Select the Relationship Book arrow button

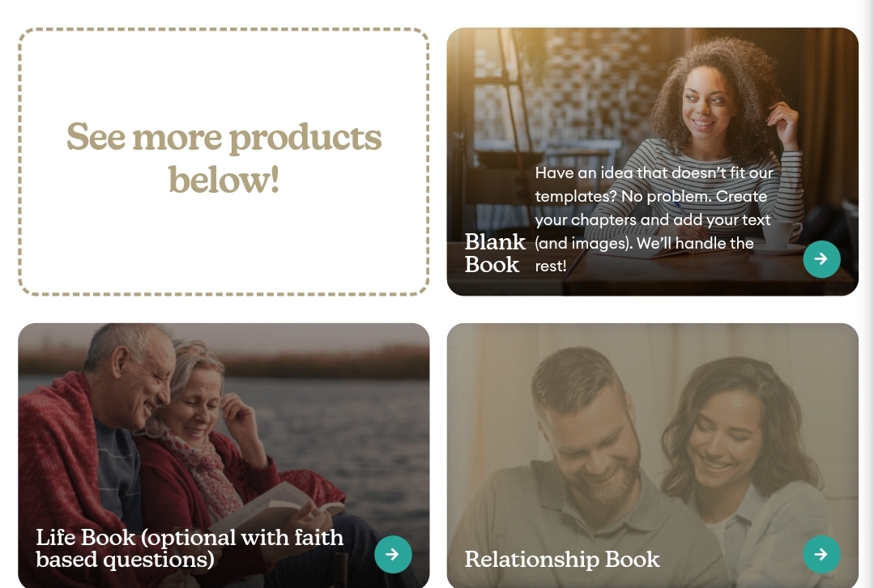coord(821,554)
